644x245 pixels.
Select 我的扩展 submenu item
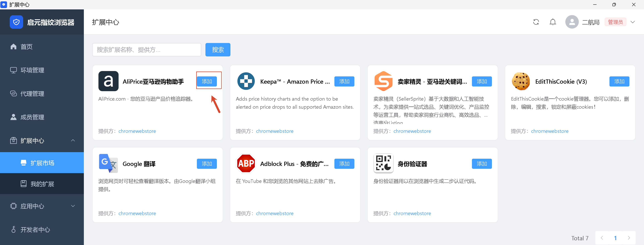[42, 184]
